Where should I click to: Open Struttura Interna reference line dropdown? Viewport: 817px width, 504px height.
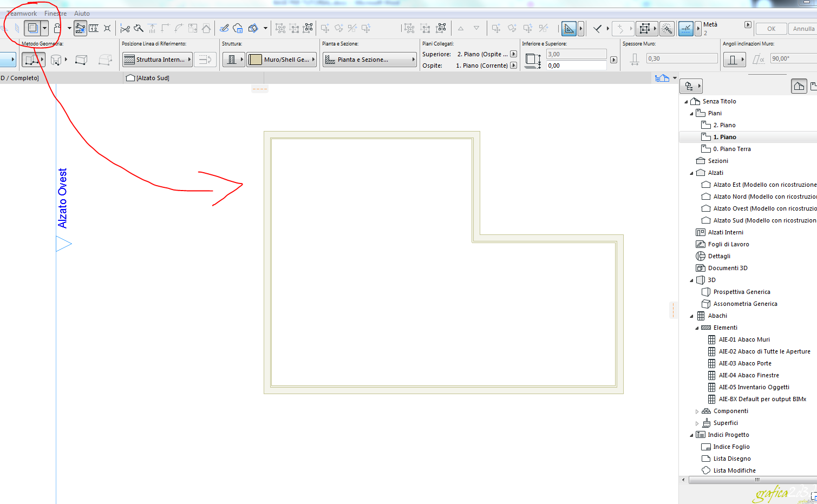158,60
